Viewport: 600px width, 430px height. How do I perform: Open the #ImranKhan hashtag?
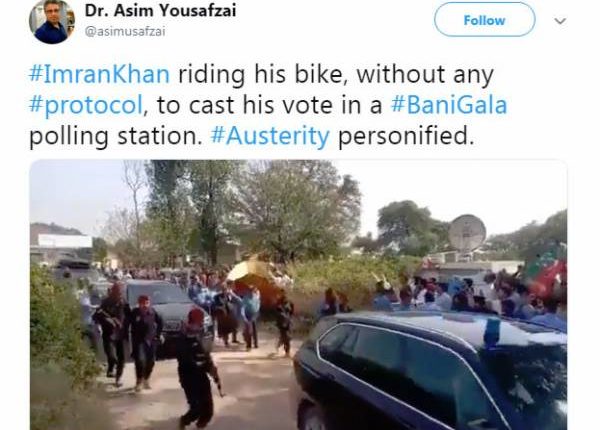[99, 74]
